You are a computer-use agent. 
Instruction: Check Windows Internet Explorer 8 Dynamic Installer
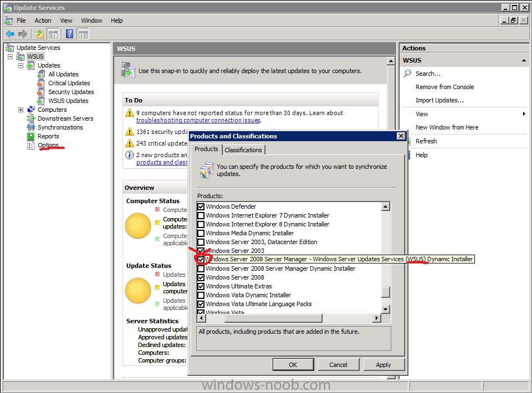point(201,224)
